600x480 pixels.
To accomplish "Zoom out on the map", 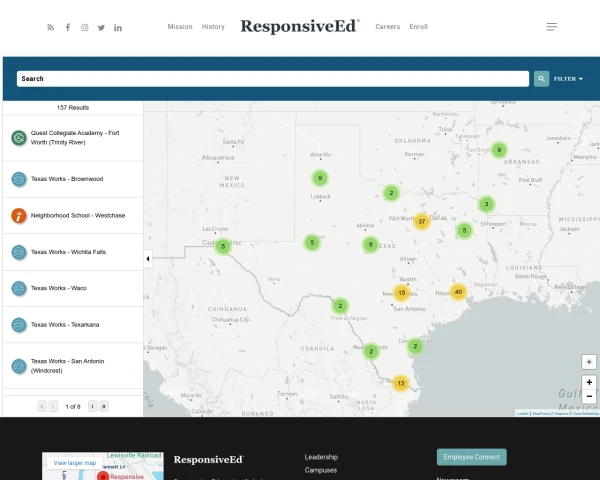I will point(589,396).
